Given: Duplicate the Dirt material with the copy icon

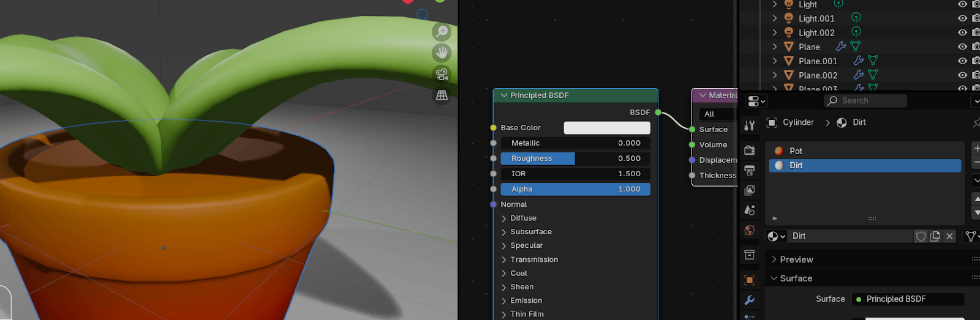Looking at the screenshot, I should pos(935,236).
